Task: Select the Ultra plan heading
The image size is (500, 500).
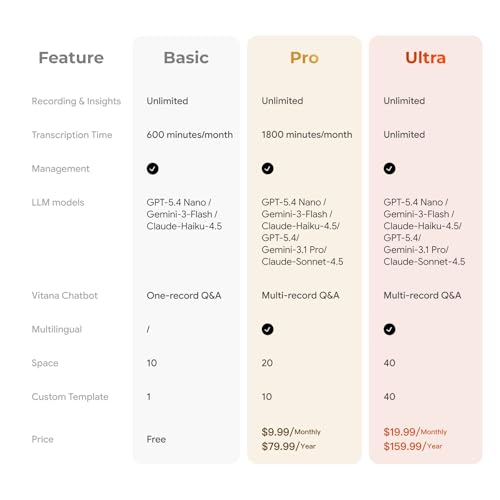Action: point(425,58)
